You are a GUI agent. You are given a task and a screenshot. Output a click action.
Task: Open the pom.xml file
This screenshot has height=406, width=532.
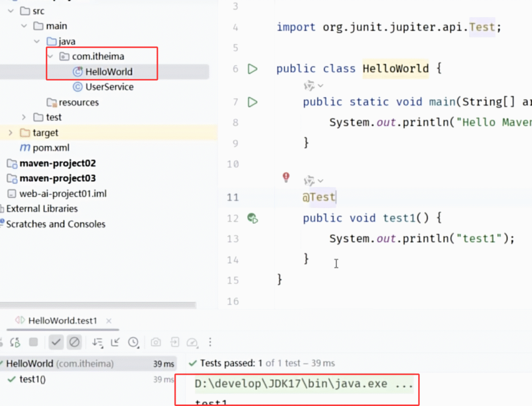coord(51,147)
